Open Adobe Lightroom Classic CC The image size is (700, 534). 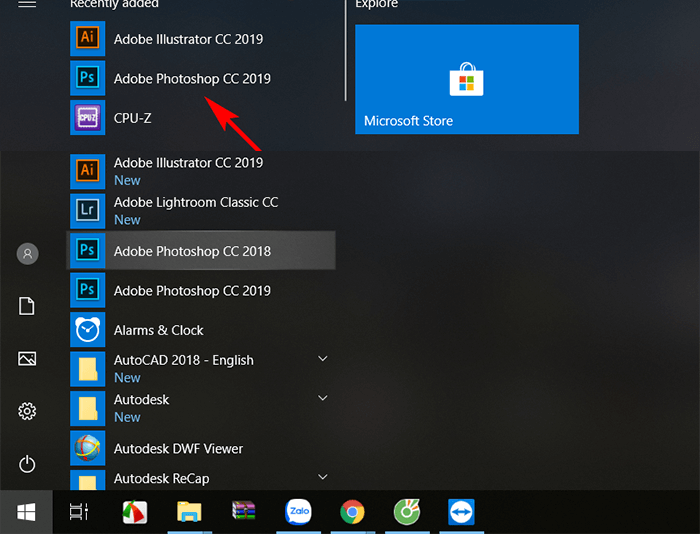coord(195,210)
